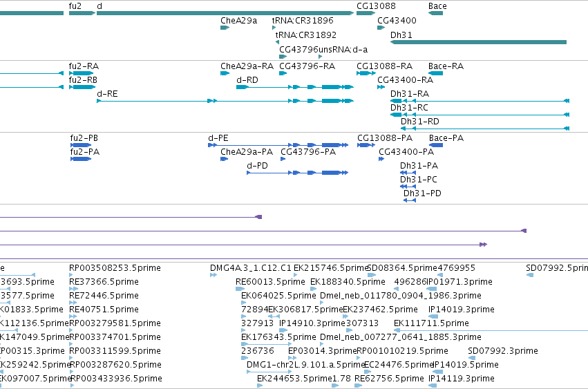The width and height of the screenshot is (588, 389).
Task: Click the CG13088 gene label
Action: coord(376,6)
